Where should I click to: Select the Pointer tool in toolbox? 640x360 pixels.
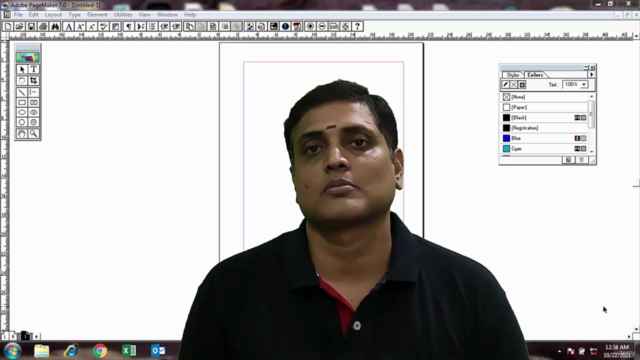coord(22,69)
